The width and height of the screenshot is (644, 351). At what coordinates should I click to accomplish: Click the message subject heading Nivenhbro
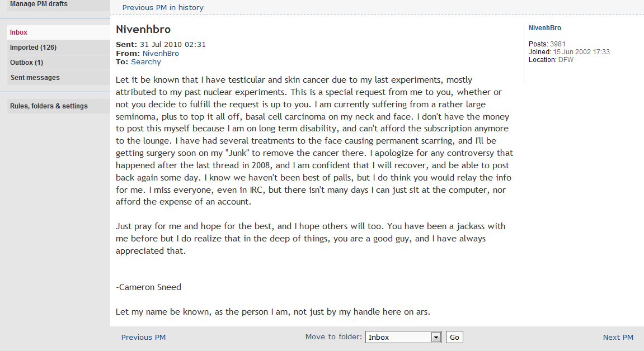point(143,29)
